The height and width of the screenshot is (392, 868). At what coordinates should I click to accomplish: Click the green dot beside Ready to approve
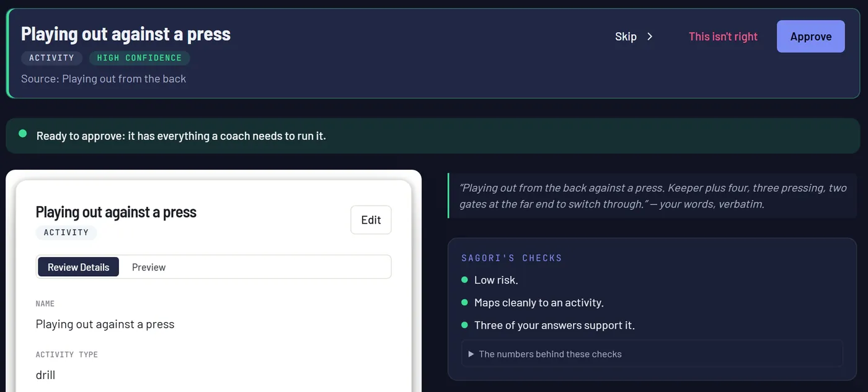[23, 133]
